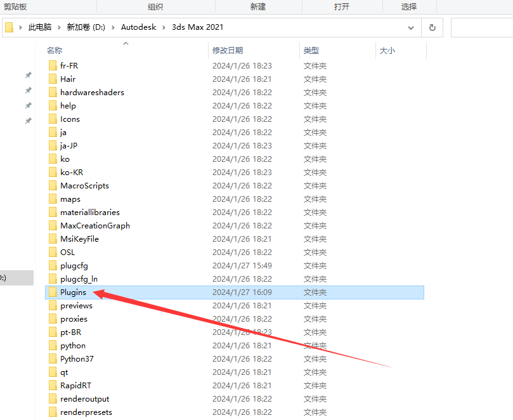513x420 pixels.
Task: Click the 打开 button
Action: tap(342, 6)
